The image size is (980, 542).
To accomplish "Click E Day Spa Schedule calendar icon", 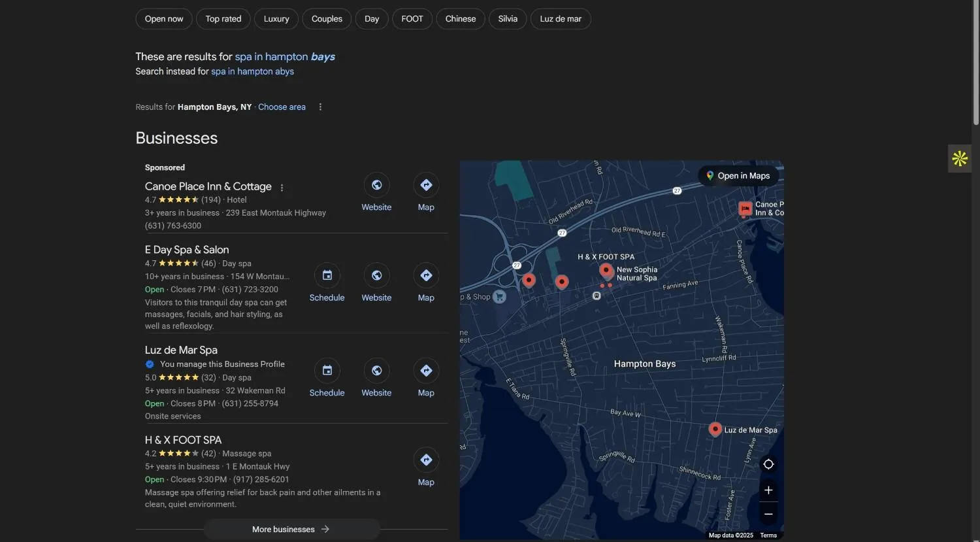I will point(327,275).
